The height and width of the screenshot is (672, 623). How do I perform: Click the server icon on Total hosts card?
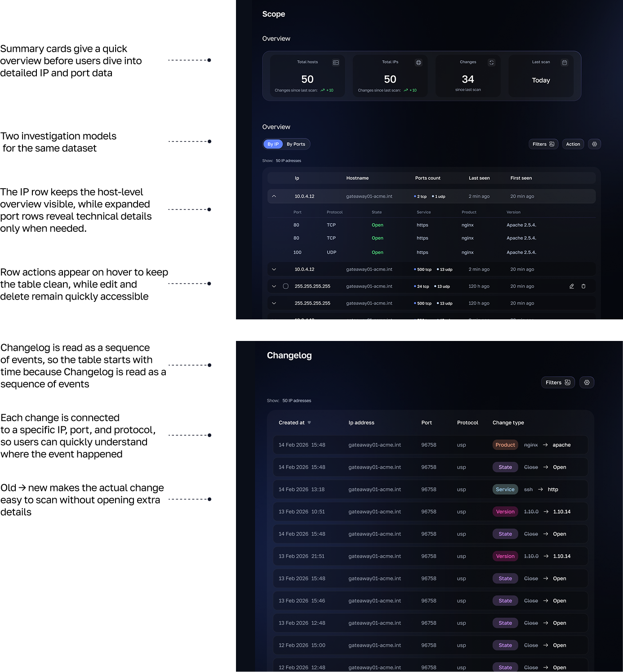coord(336,62)
